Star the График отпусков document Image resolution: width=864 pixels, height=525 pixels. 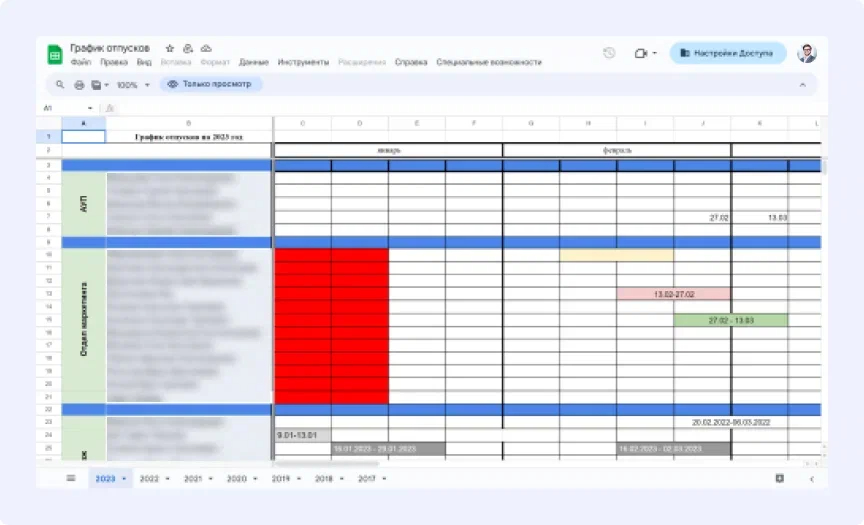(x=170, y=48)
